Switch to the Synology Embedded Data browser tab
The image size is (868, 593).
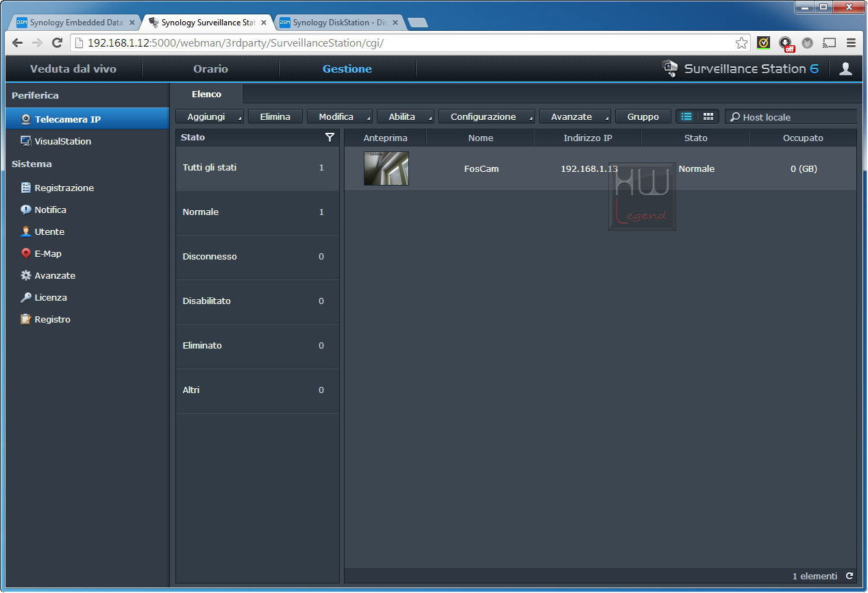pos(75,22)
